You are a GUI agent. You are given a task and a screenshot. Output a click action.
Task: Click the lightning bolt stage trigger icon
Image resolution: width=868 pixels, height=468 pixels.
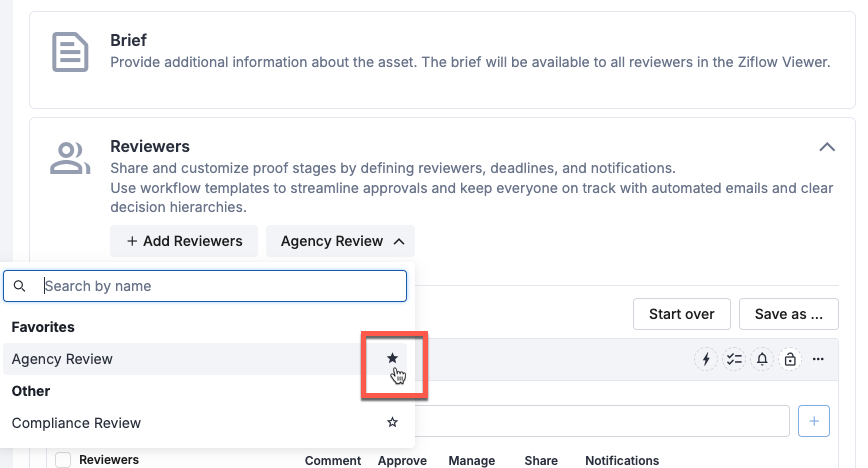(707, 359)
